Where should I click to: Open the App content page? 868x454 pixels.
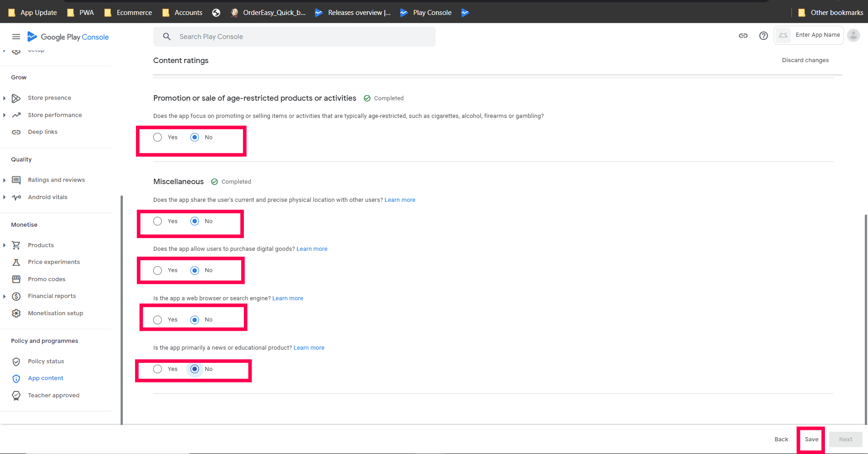(45, 378)
